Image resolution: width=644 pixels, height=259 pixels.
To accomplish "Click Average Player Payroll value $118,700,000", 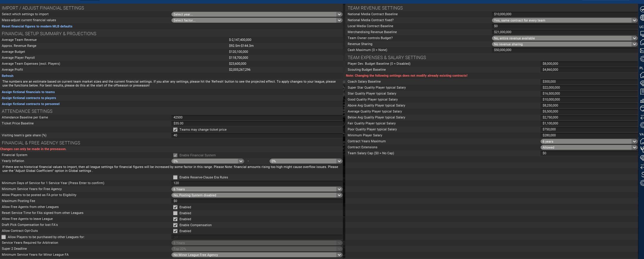I will [239, 58].
